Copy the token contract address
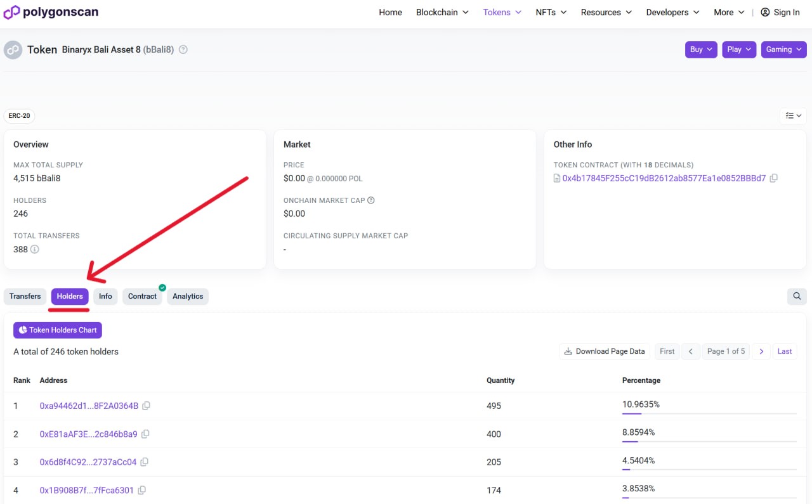The height and width of the screenshot is (504, 812). pos(773,178)
